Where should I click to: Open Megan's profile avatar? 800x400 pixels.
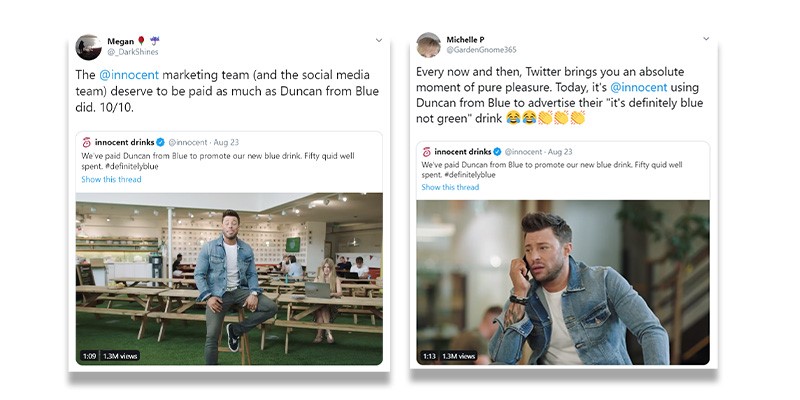[x=88, y=47]
